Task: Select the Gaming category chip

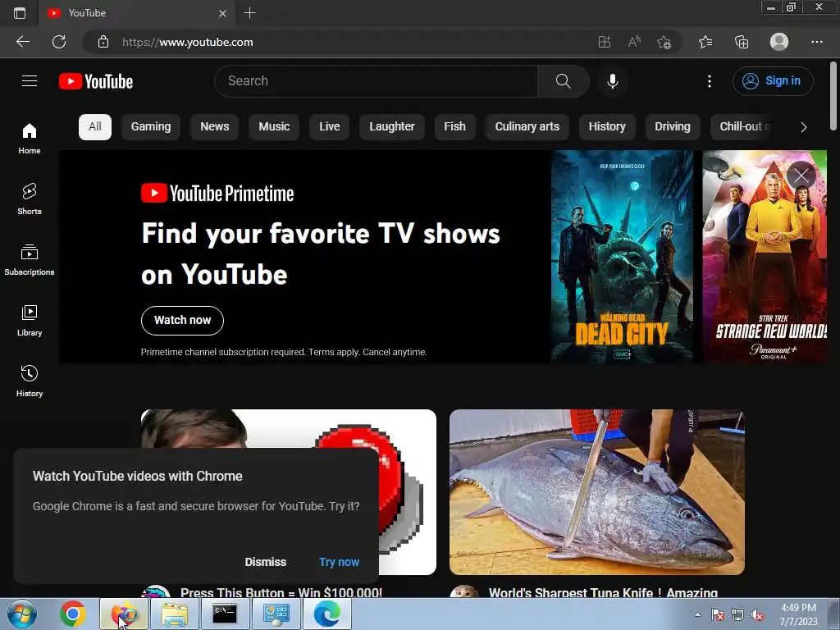Action: click(151, 127)
